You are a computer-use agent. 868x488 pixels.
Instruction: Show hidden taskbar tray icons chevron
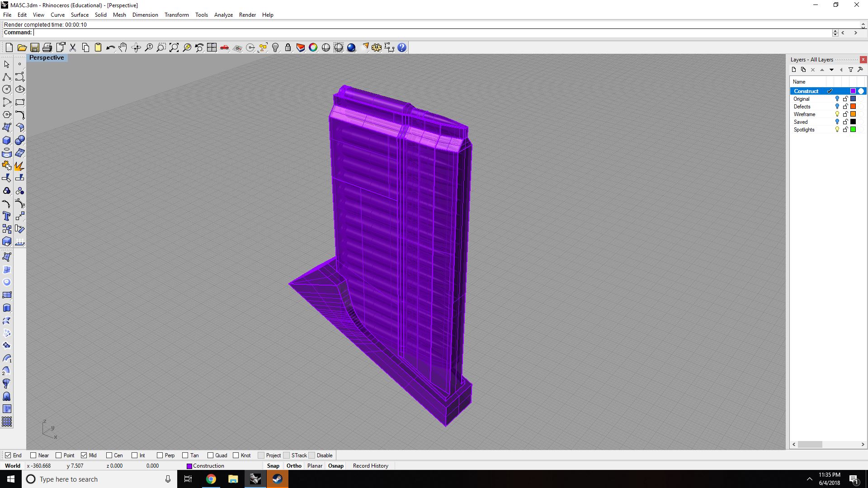pos(809,479)
